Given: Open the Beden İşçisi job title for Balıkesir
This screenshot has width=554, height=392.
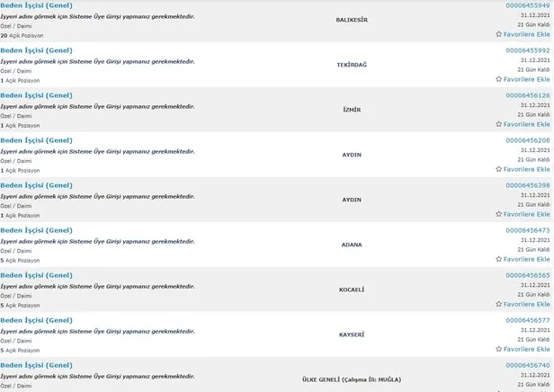Looking at the screenshot, I should pyautogui.click(x=36, y=5).
